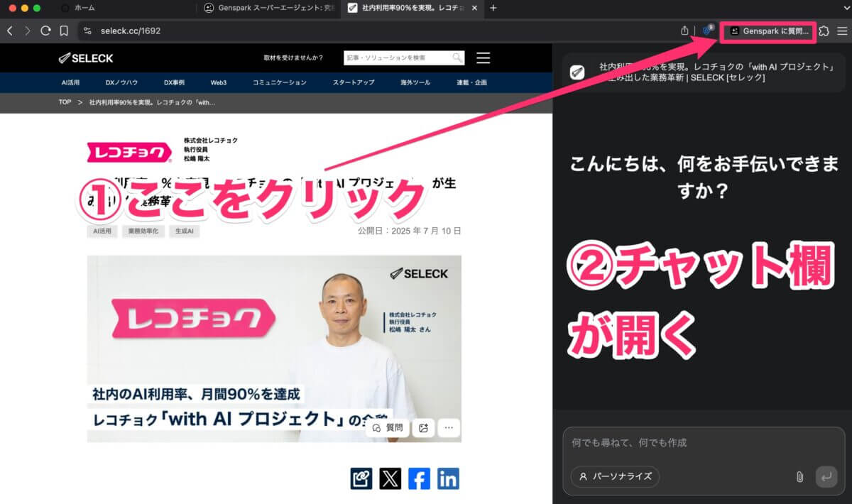
Task: Click the レコチョク company logo above article
Action: tap(129, 152)
